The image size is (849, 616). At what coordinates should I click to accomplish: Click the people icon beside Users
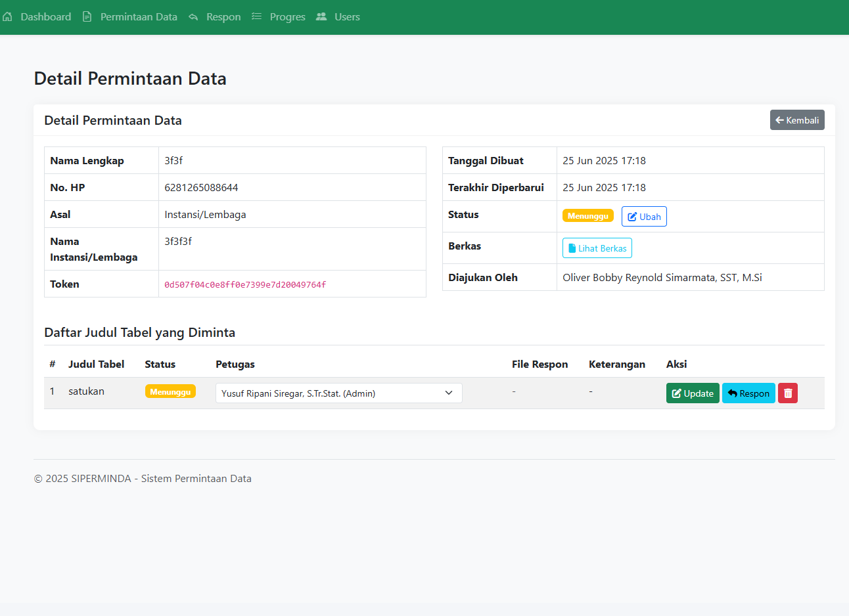[x=321, y=16]
